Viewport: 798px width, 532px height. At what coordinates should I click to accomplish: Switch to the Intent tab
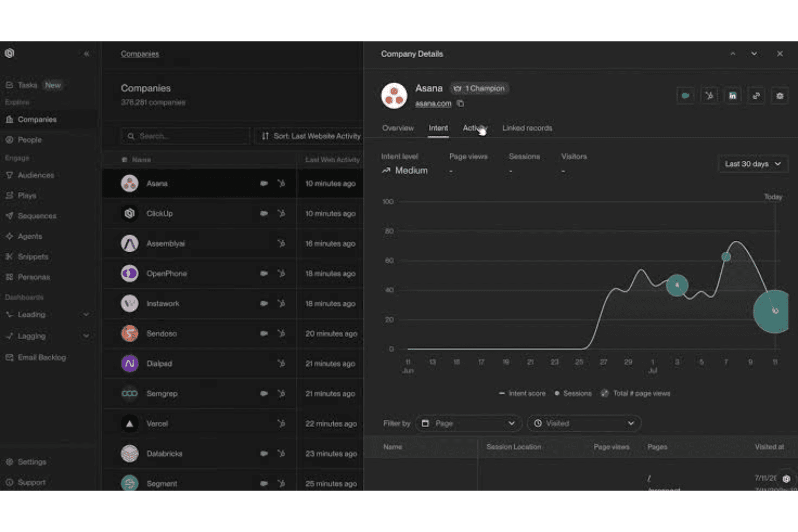point(438,128)
